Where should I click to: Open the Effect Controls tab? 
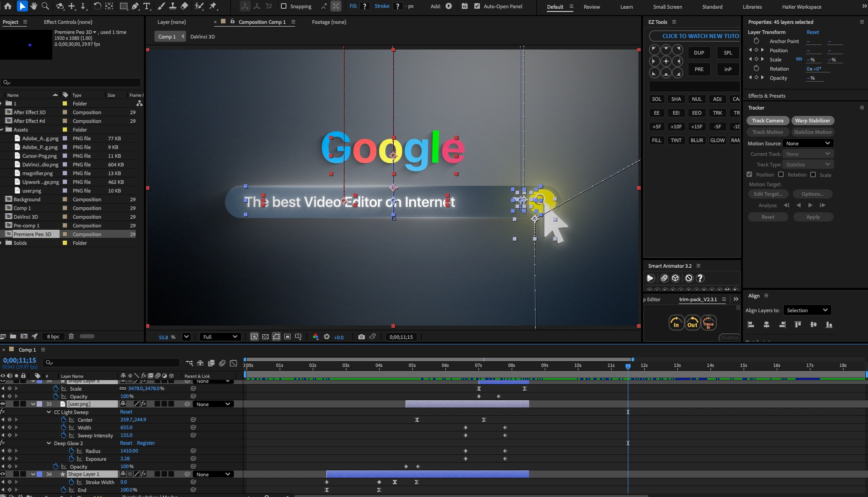pyautogui.click(x=68, y=22)
